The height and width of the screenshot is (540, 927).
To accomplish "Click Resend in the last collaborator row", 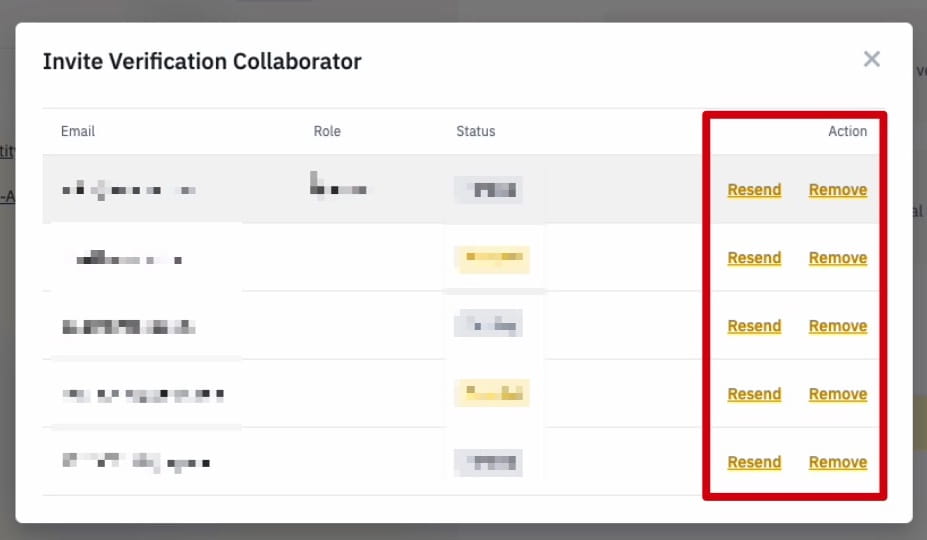I will pos(754,462).
